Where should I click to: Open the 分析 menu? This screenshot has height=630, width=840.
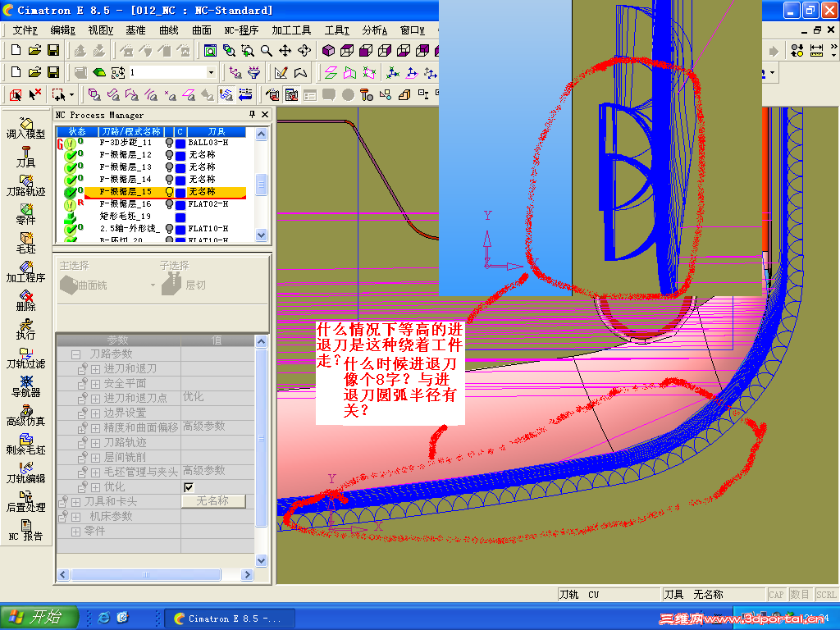click(374, 30)
